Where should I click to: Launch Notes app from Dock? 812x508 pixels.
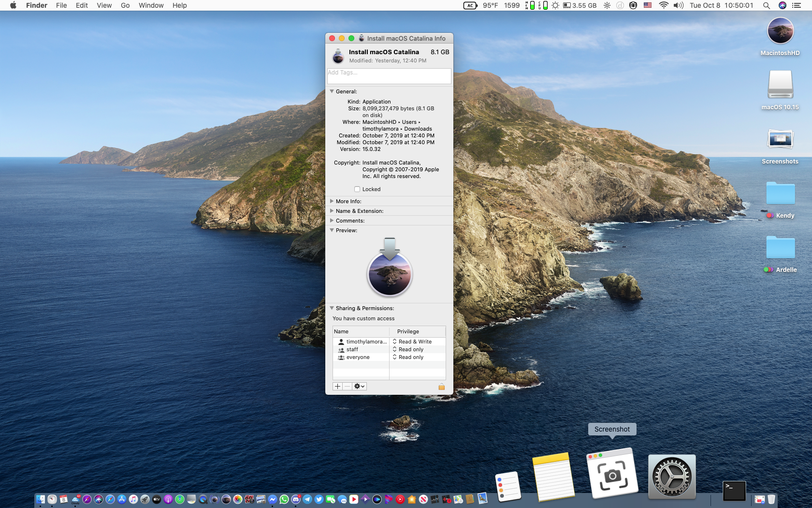[553, 477]
